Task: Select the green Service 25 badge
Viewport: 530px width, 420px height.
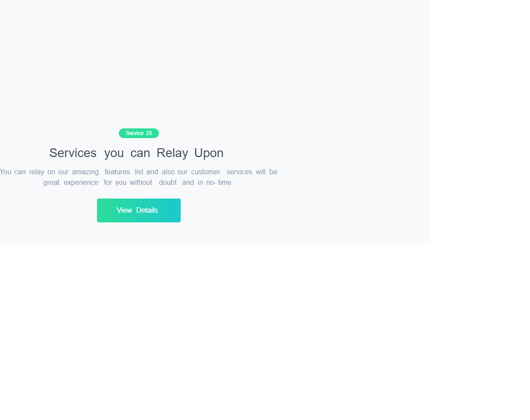Action: tap(139, 133)
